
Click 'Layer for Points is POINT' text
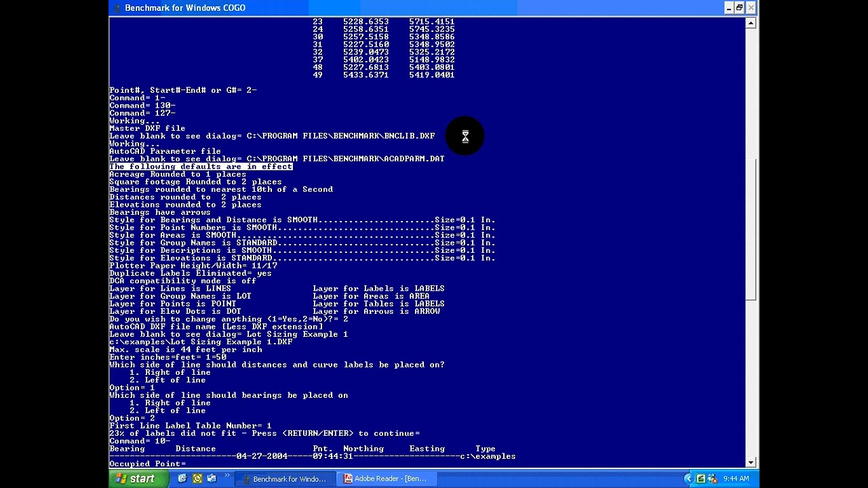point(173,304)
